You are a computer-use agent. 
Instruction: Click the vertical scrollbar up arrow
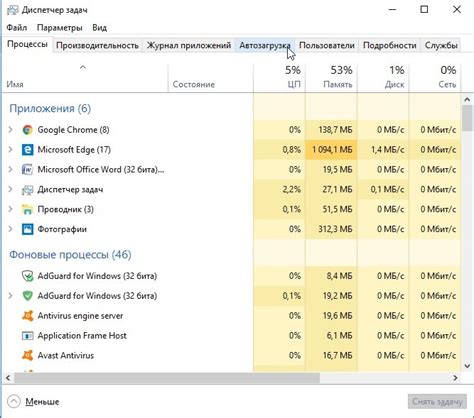467,100
